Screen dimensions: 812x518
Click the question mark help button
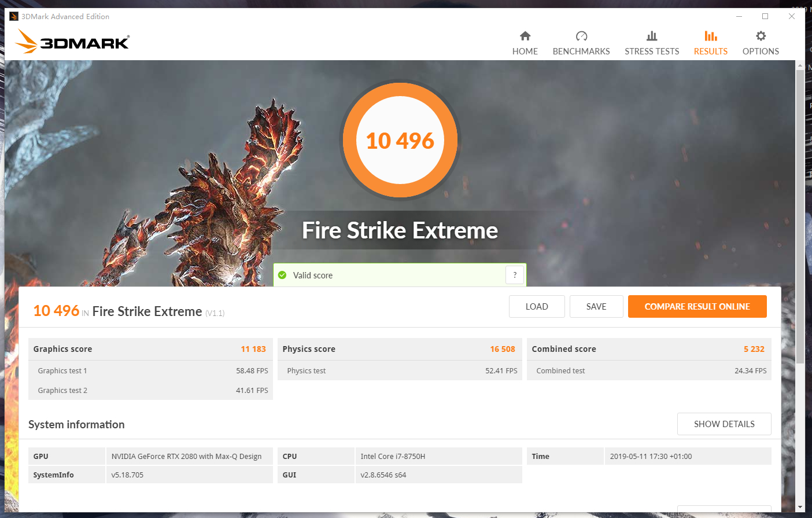click(515, 275)
